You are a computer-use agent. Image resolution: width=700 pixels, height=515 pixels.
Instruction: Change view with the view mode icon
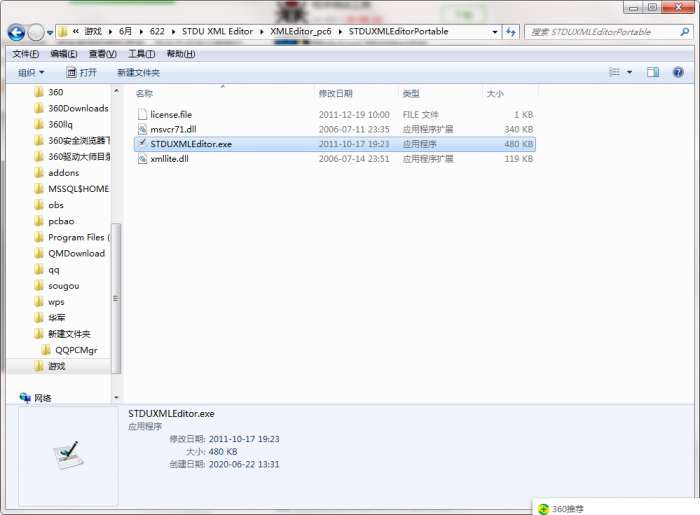614,72
